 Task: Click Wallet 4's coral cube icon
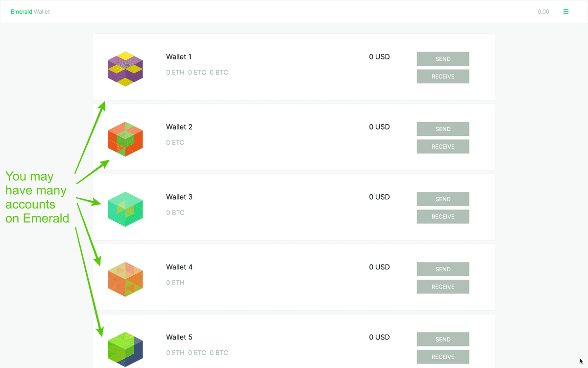point(125,279)
